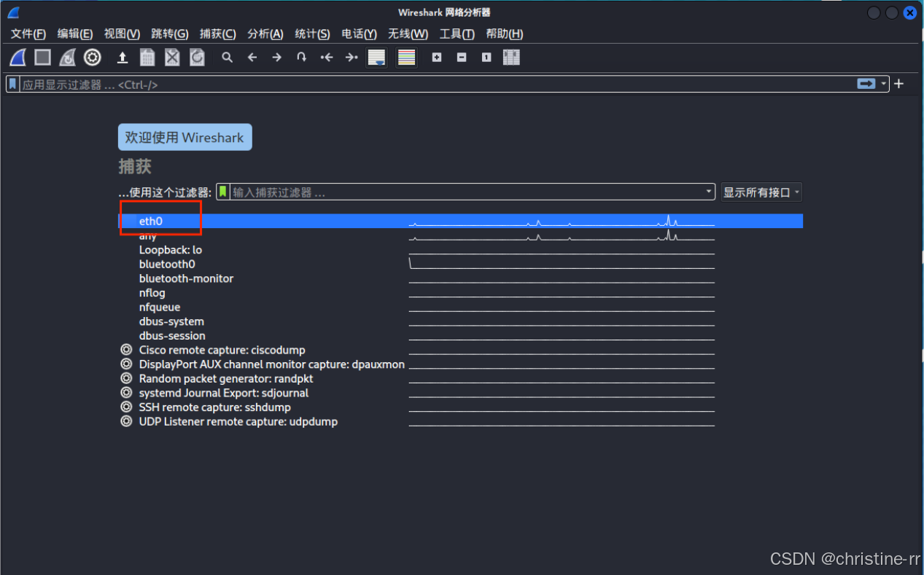Open a capture file via the upload arrow icon
924x575 pixels.
pos(123,58)
